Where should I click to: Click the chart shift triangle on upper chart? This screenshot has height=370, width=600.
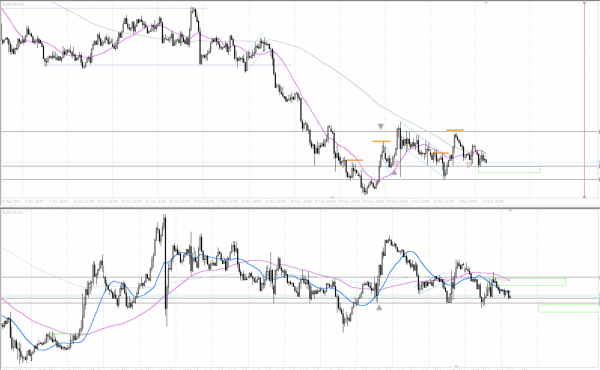click(486, 2)
